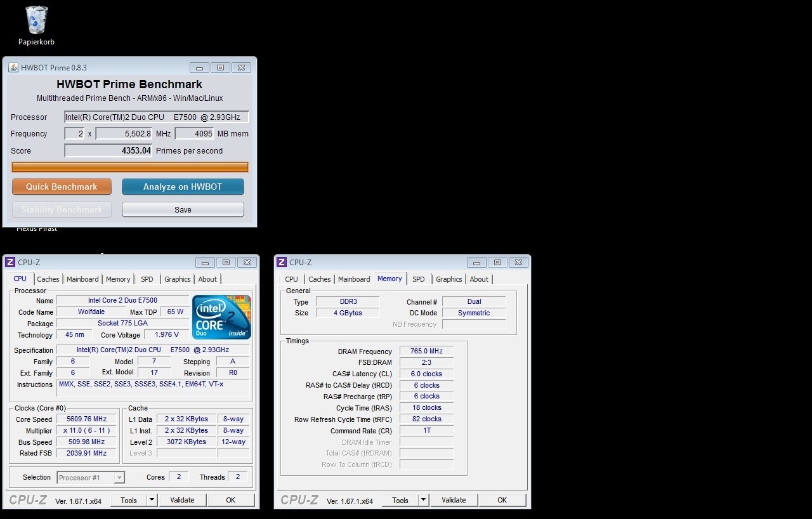Open Mainboard tab in Memory CPU-Z window
Screen dimensions: 812x519
point(354,279)
